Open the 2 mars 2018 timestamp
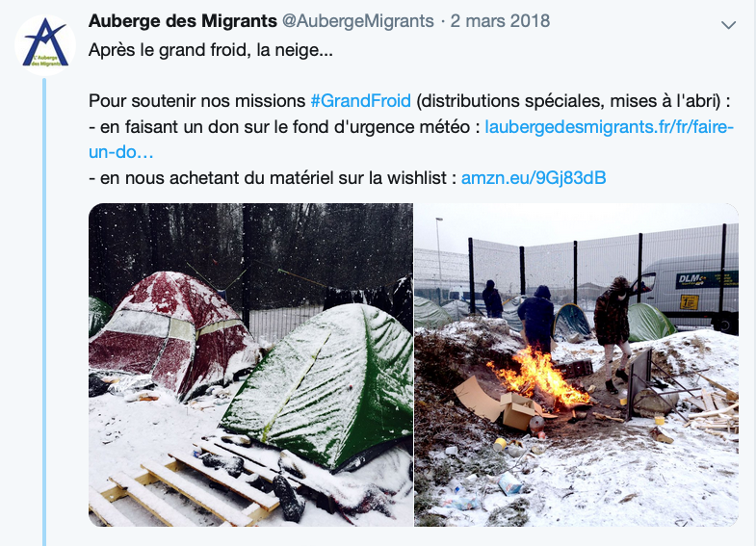 500,21
